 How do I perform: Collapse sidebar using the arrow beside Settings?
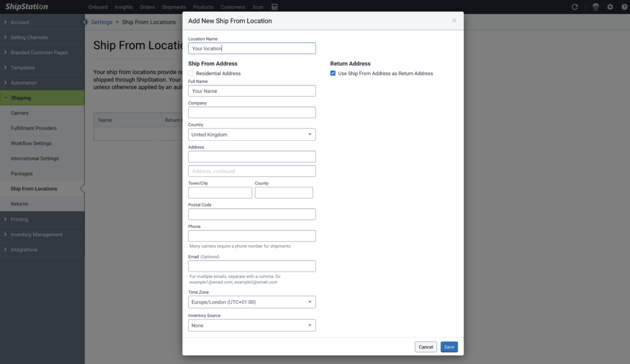[x=86, y=22]
